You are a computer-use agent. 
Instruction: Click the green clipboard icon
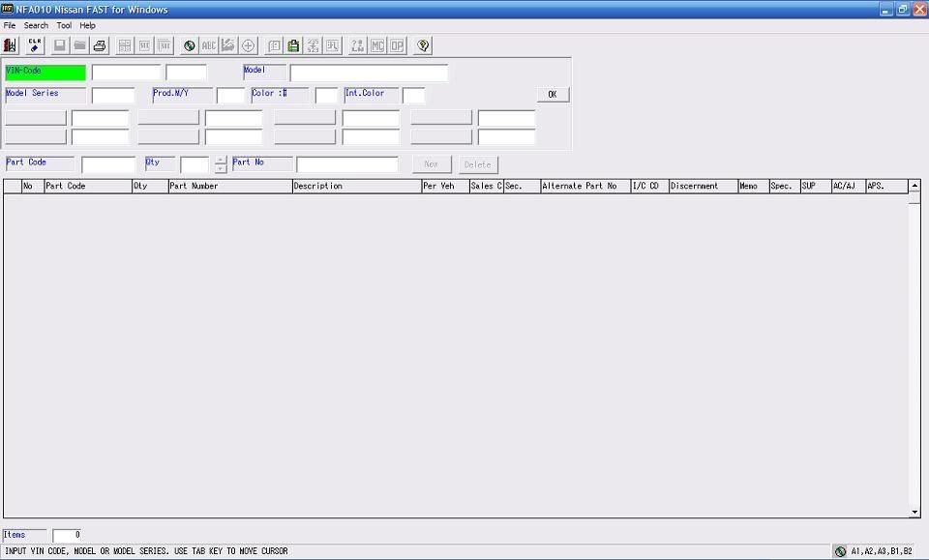[293, 45]
